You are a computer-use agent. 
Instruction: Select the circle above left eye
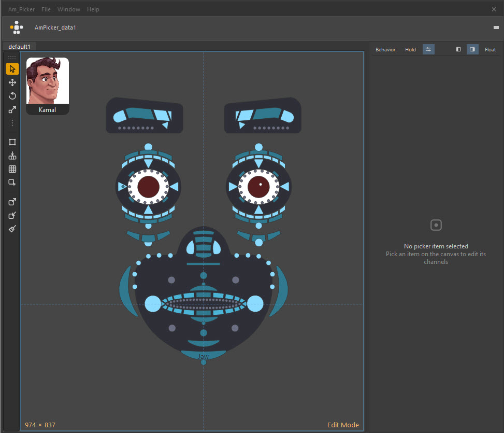point(148,147)
